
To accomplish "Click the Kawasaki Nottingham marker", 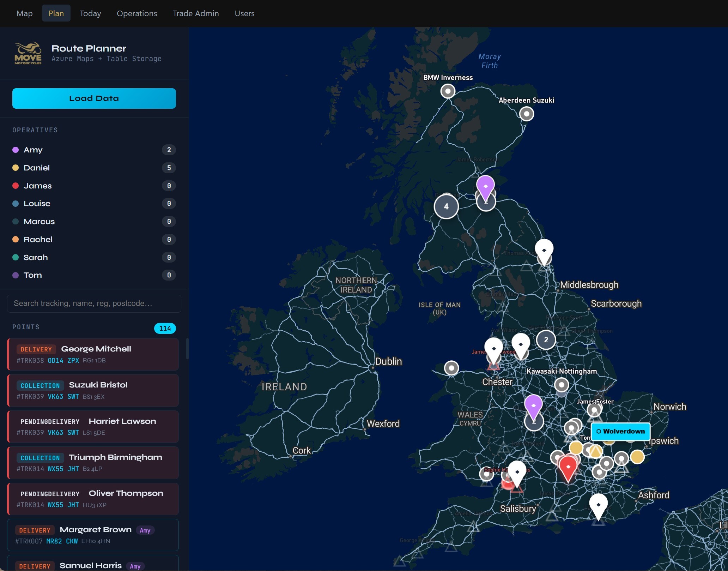I will 562,385.
